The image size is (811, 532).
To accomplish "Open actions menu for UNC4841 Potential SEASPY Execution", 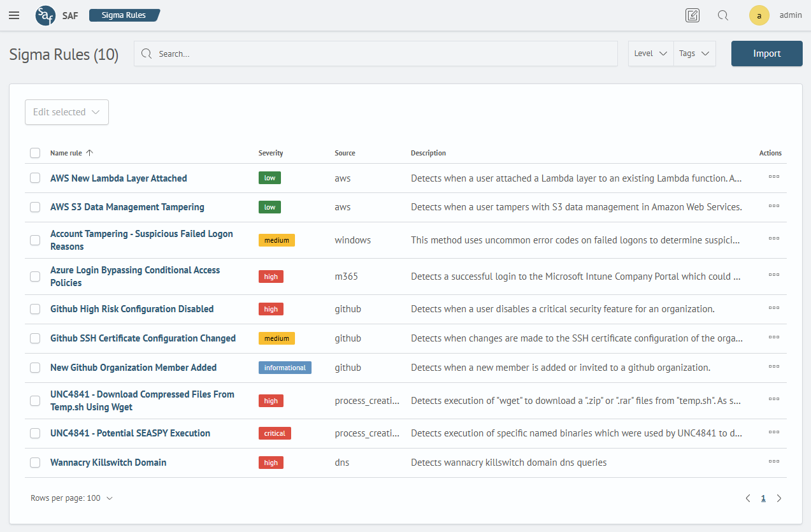I will [774, 433].
